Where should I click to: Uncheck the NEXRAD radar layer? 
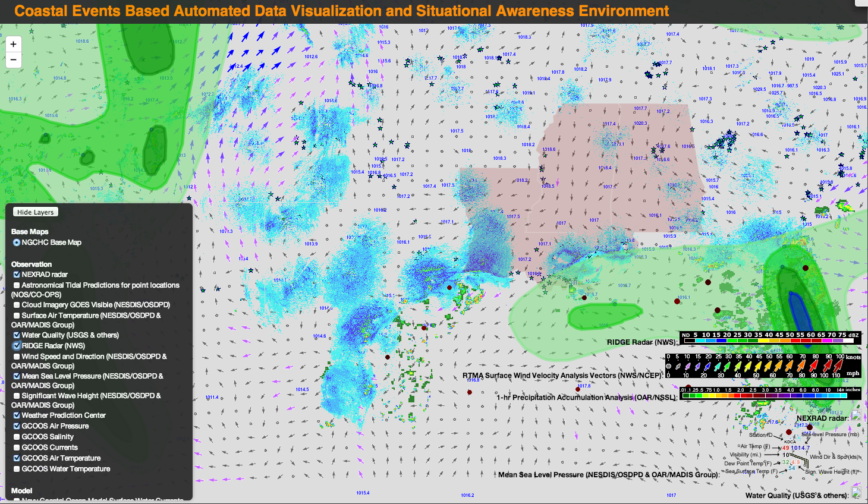pyautogui.click(x=17, y=275)
